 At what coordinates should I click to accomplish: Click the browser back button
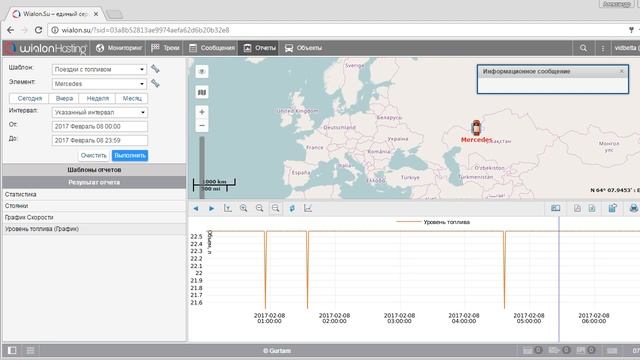point(11,30)
